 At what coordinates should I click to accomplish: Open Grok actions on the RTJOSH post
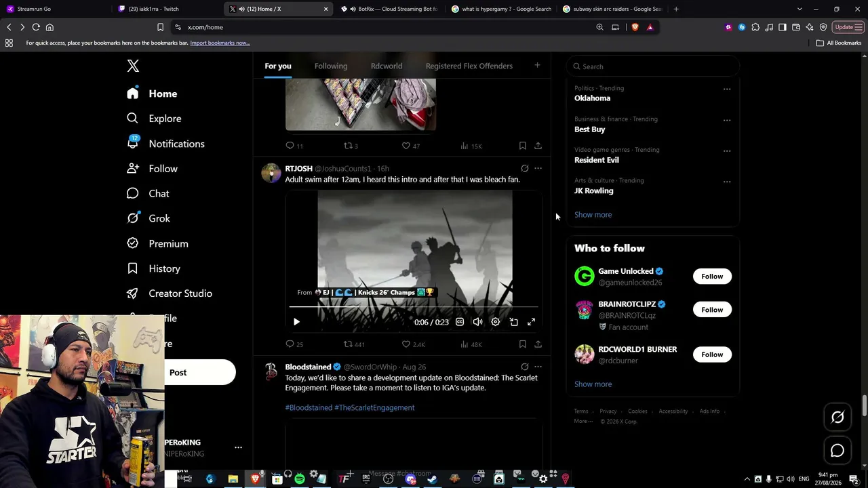click(x=524, y=168)
